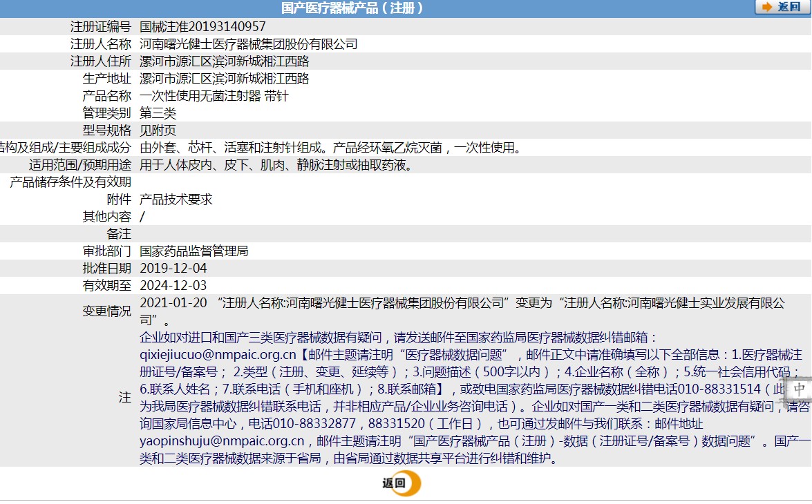Click the orange 返回 button at bottom center

[x=402, y=483]
